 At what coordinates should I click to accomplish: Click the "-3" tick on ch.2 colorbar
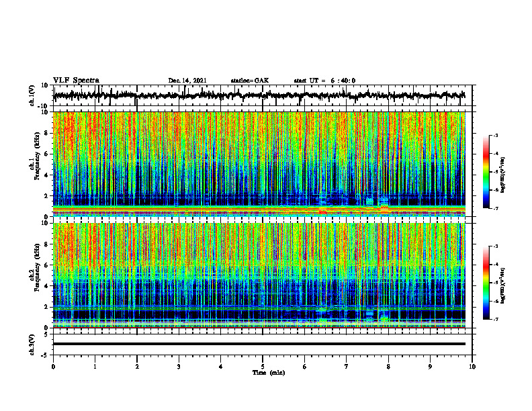[496, 246]
